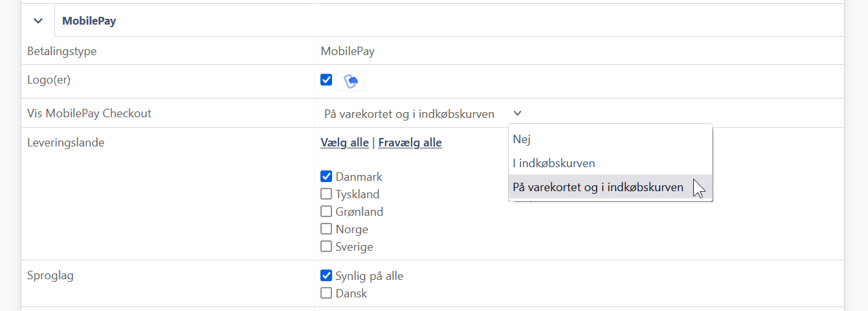Click the 'Logo(er)' label
This screenshot has height=311, width=868.
click(x=49, y=80)
